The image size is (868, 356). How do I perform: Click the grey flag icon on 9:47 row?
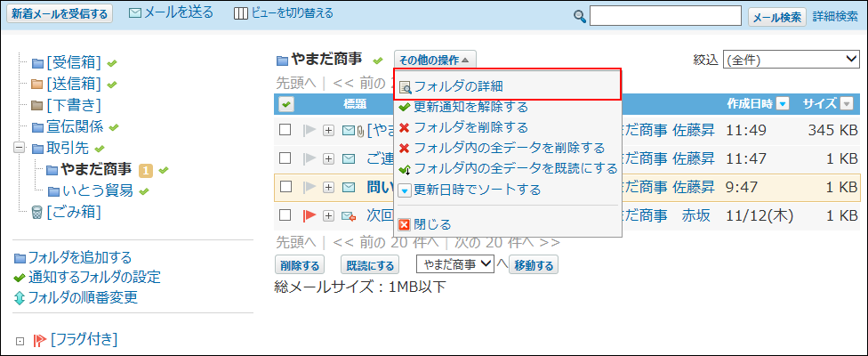(x=309, y=187)
